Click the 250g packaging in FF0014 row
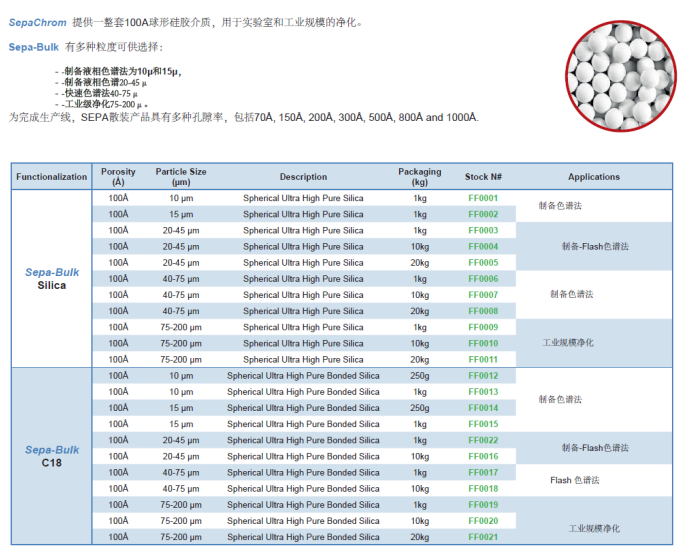The image size is (684, 553). click(x=420, y=408)
